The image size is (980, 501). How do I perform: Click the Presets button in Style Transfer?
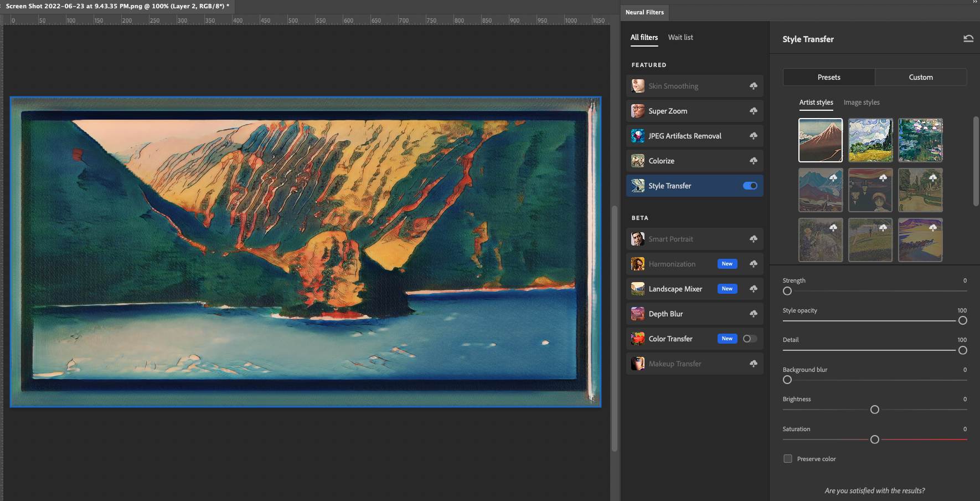[x=828, y=77]
